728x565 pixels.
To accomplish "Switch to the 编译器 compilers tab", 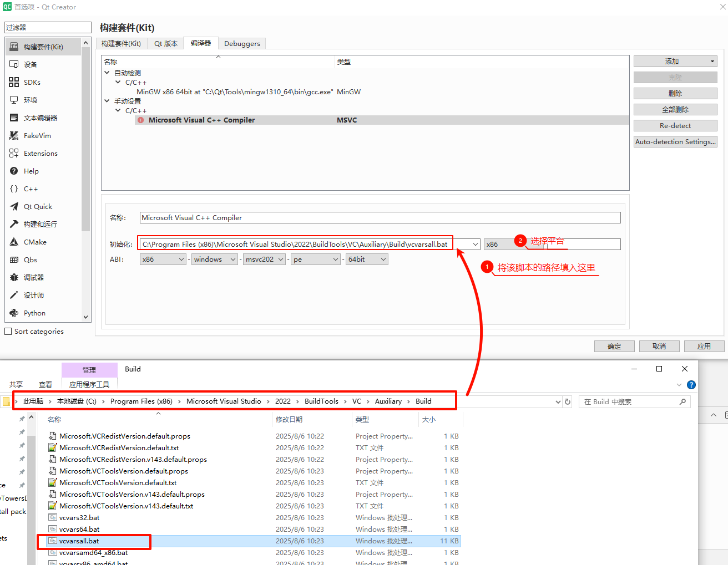I will click(x=201, y=43).
